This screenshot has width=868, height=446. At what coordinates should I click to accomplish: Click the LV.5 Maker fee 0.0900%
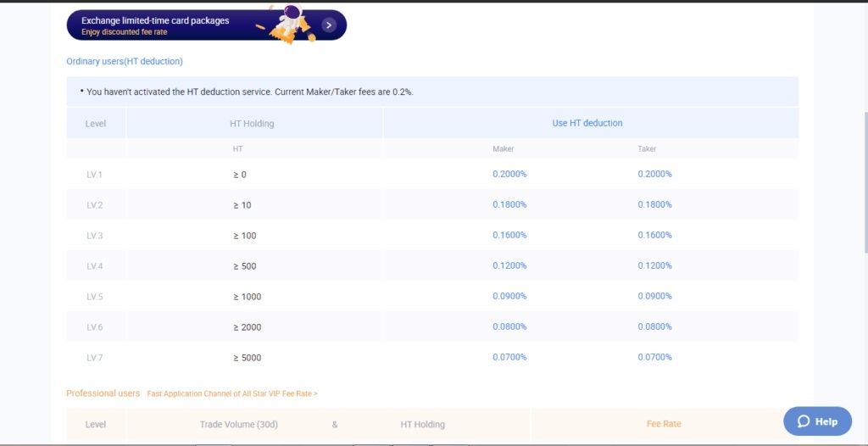point(509,296)
